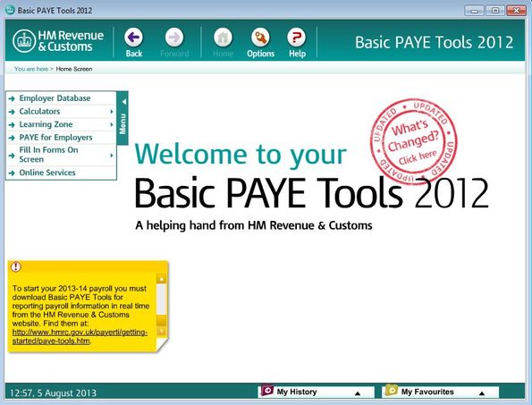Viewport: 532px width, 405px height.
Task: Click the 12:57, 5 August 2013 timestamp
Action: (x=53, y=392)
